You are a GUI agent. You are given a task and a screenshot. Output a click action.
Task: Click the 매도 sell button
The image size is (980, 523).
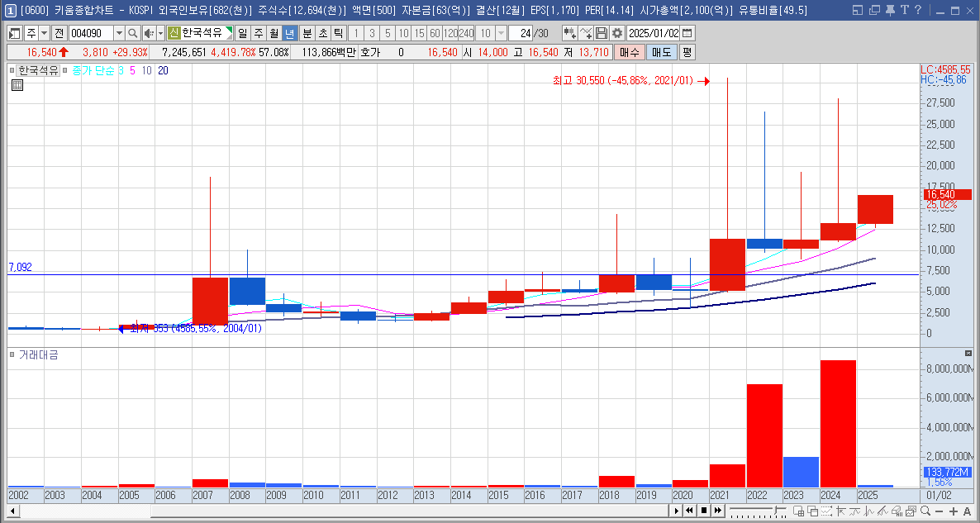[x=661, y=53]
